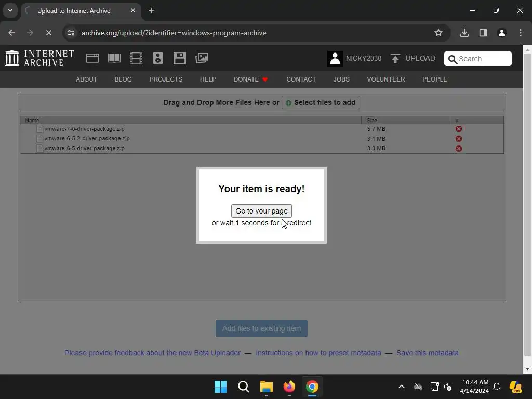Open the NICKY2030 user avatar
Image resolution: width=532 pixels, height=399 pixels.
tap(335, 58)
